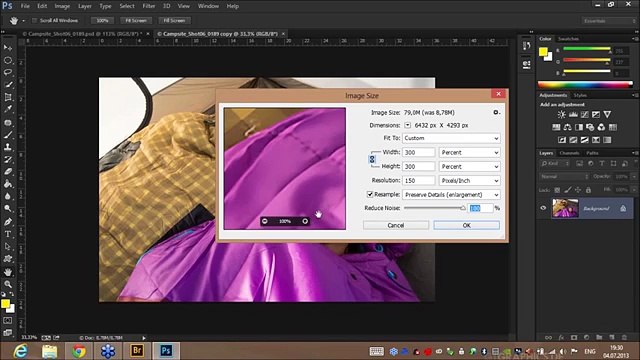This screenshot has width=640, height=360.
Task: Open the Fit To dropdown
Action: (x=451, y=138)
